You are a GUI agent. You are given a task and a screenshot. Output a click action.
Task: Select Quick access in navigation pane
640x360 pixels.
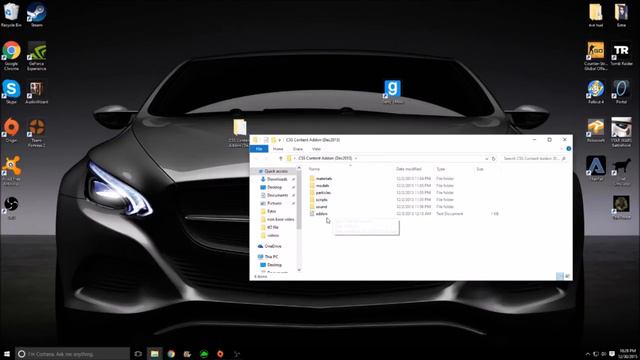pos(276,171)
